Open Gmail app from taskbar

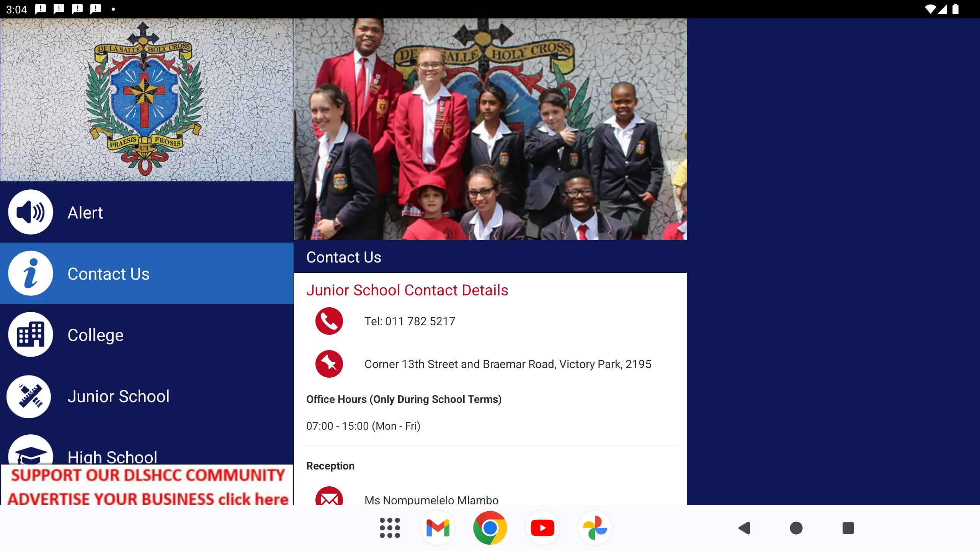(x=439, y=527)
